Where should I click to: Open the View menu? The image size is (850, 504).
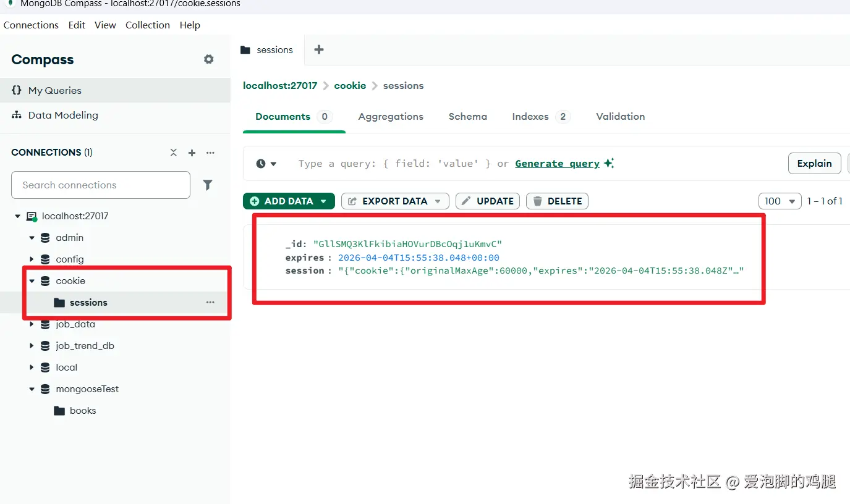click(105, 25)
